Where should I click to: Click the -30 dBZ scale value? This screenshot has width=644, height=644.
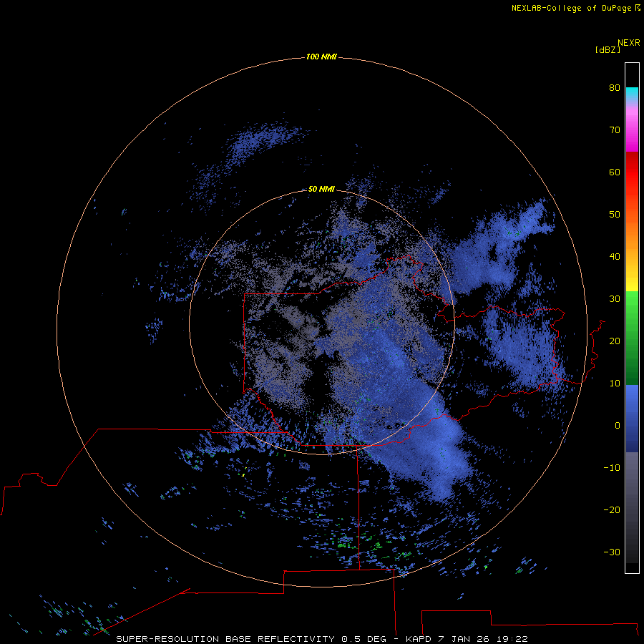click(x=612, y=552)
